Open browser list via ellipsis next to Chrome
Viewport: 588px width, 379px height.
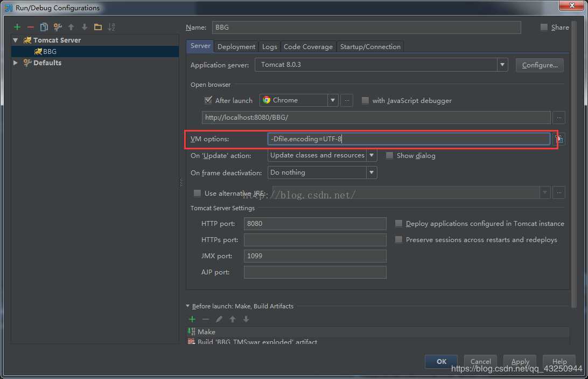coord(347,101)
